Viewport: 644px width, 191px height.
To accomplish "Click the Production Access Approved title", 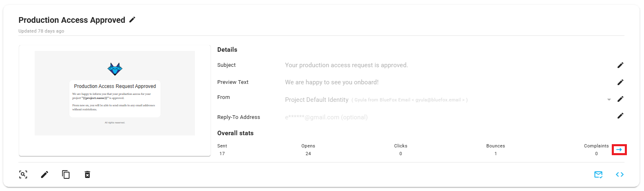I will 72,20.
